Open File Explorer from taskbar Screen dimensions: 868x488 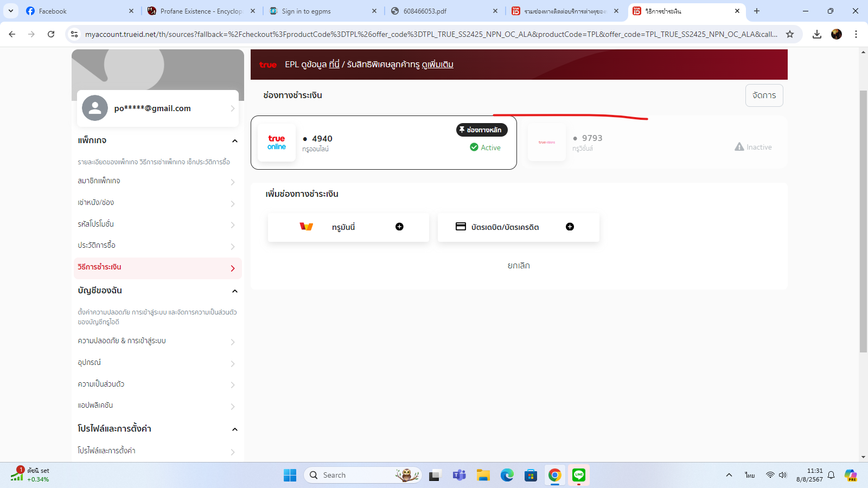point(483,475)
